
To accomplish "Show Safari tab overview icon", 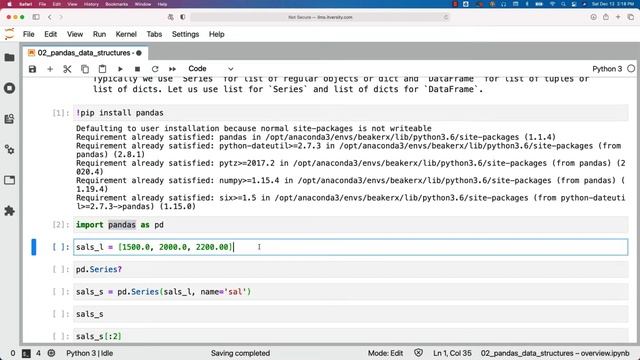I will coord(631,17).
